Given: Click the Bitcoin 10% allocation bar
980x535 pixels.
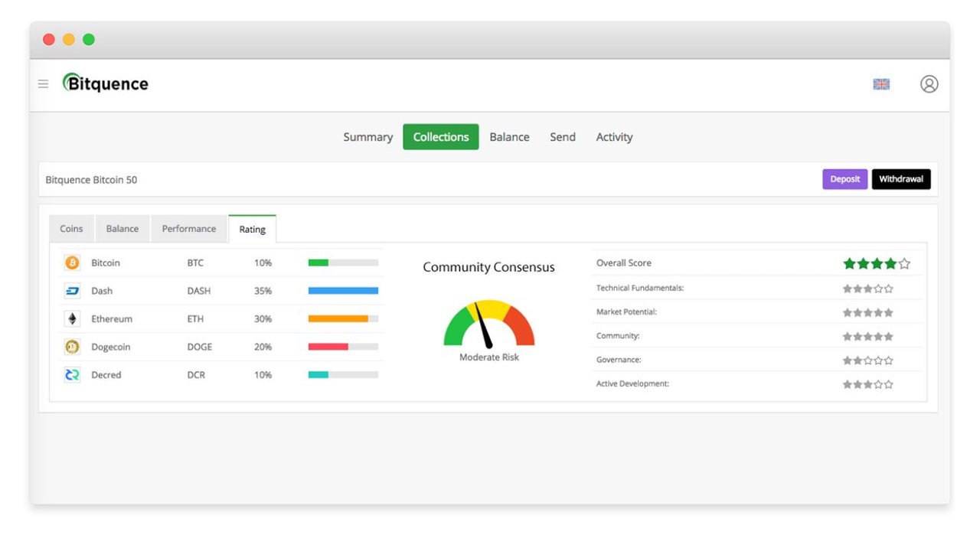Looking at the screenshot, I should (x=343, y=263).
